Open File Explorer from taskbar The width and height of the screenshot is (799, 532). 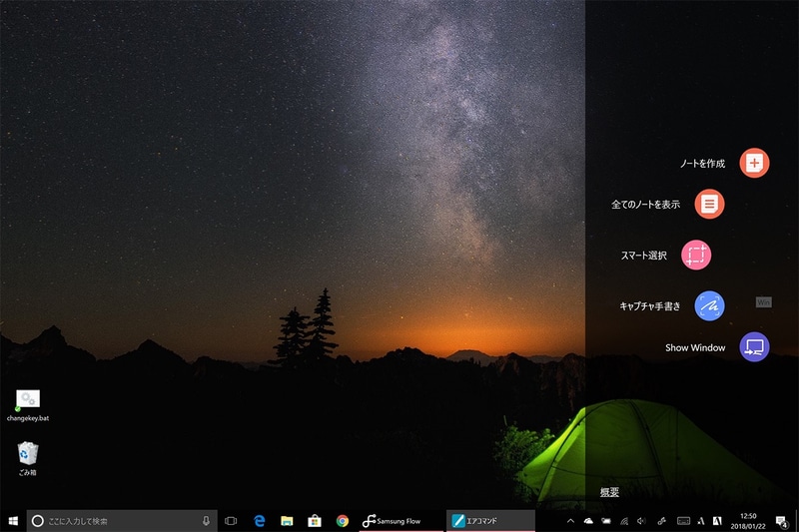287,521
